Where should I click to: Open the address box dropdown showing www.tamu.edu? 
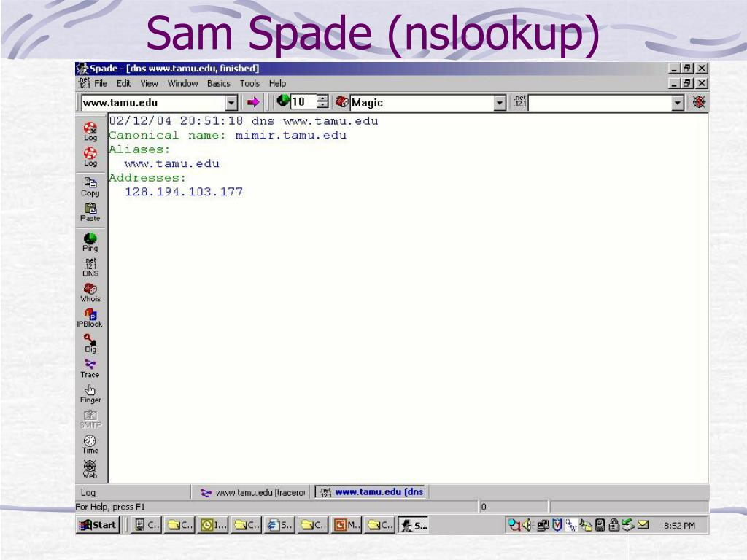tap(231, 102)
